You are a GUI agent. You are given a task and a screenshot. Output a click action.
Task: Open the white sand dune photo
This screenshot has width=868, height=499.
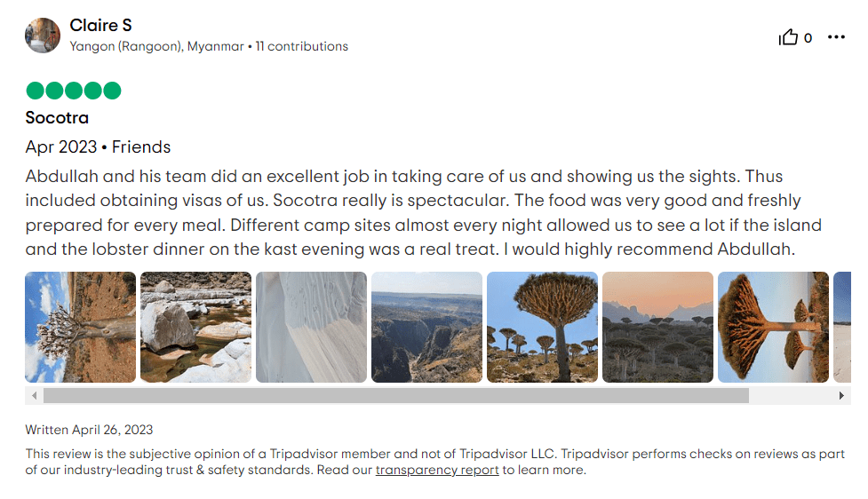pyautogui.click(x=311, y=327)
